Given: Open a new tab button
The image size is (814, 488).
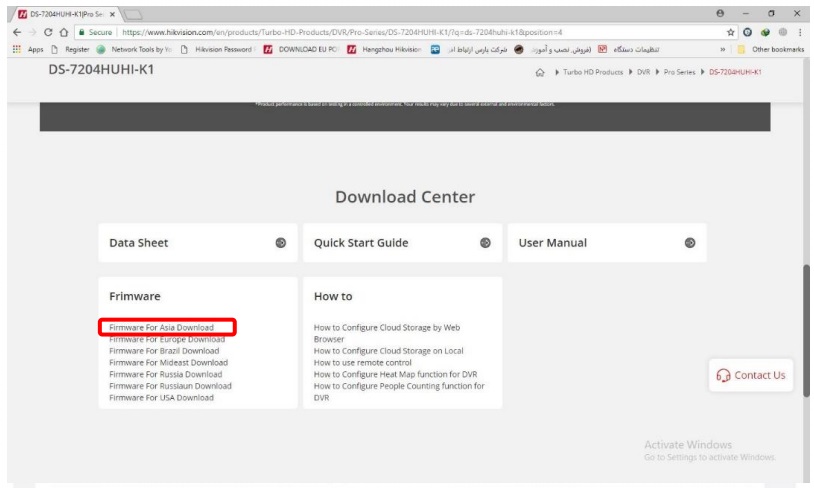Looking at the screenshot, I should click(x=133, y=15).
